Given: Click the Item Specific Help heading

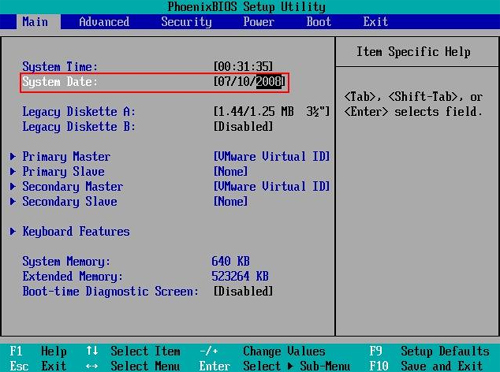Looking at the screenshot, I should click(x=413, y=52).
